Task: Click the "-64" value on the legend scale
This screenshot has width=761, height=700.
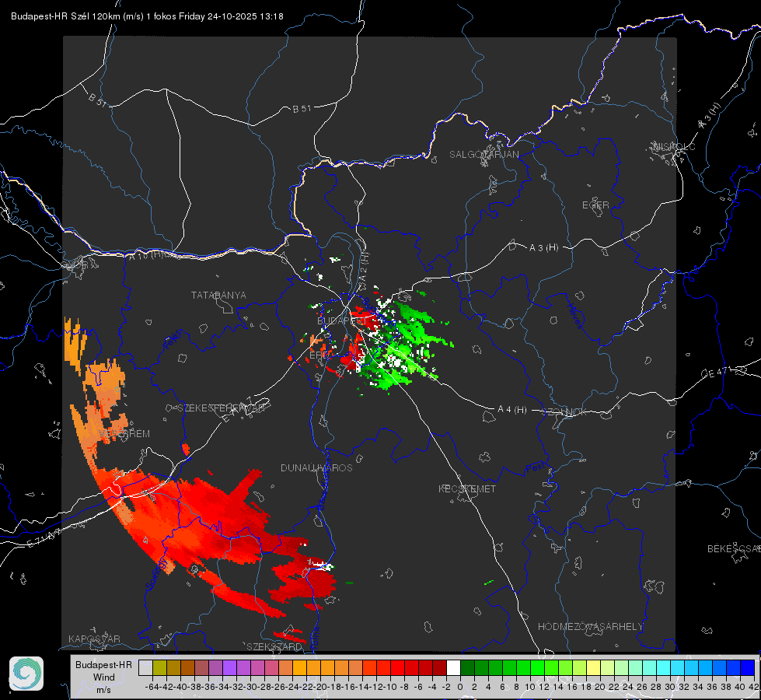Action: 152,687
